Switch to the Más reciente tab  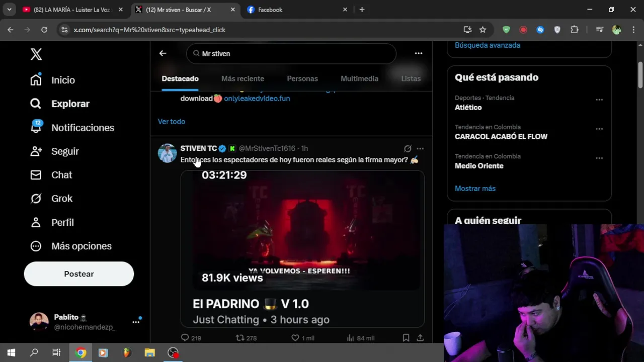243,78
